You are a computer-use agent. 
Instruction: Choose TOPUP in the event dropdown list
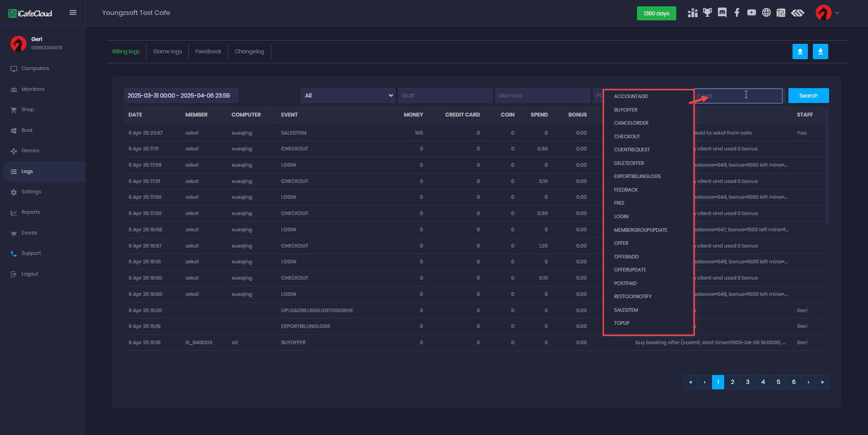coord(622,323)
